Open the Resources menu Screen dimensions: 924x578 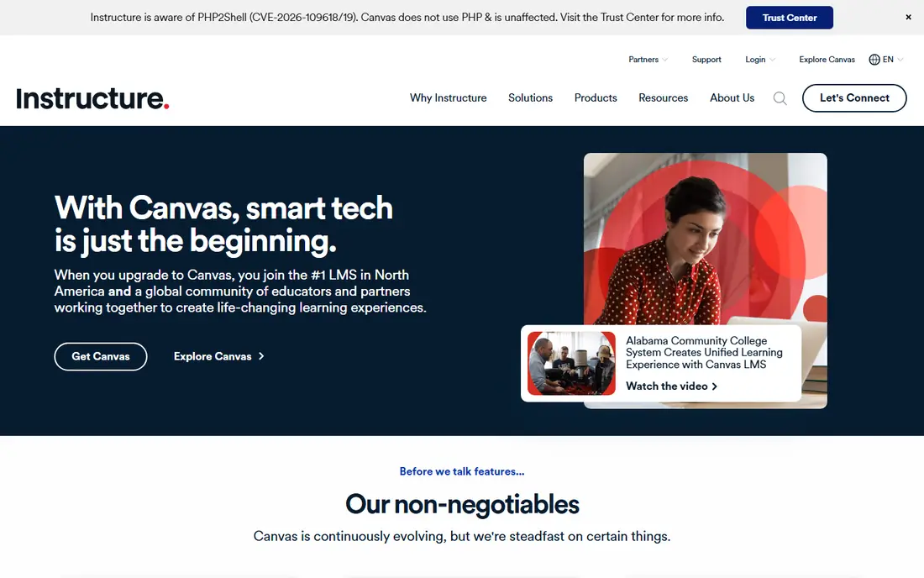(664, 97)
